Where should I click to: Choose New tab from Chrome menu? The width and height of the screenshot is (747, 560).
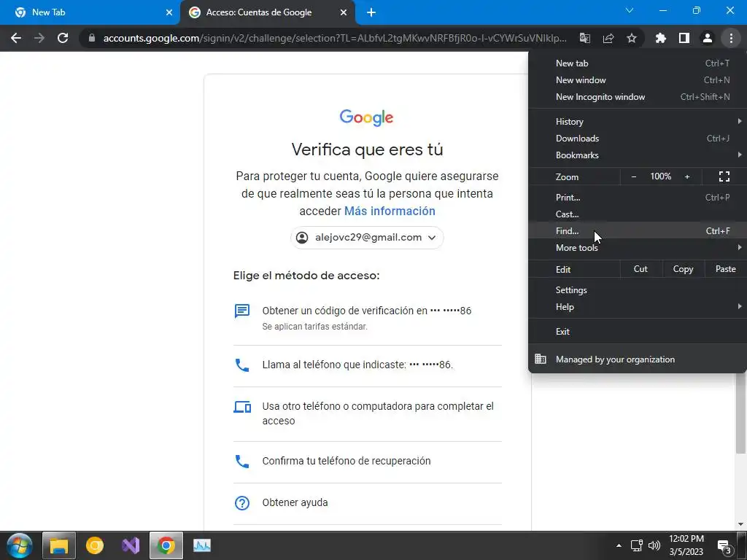[x=638, y=63]
